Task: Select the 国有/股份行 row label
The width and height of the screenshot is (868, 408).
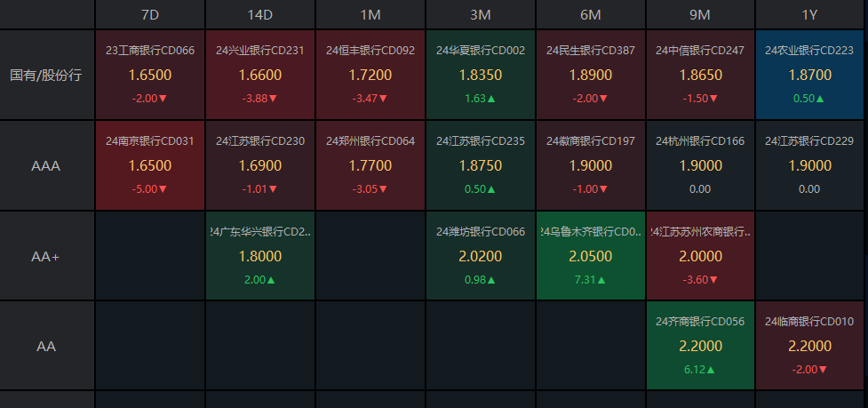Action: [x=46, y=75]
